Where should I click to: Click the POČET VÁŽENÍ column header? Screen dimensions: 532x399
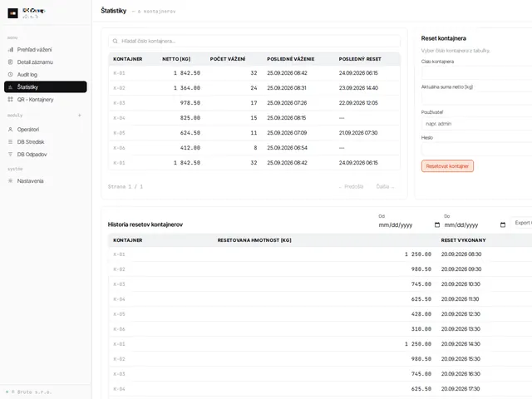228,59
